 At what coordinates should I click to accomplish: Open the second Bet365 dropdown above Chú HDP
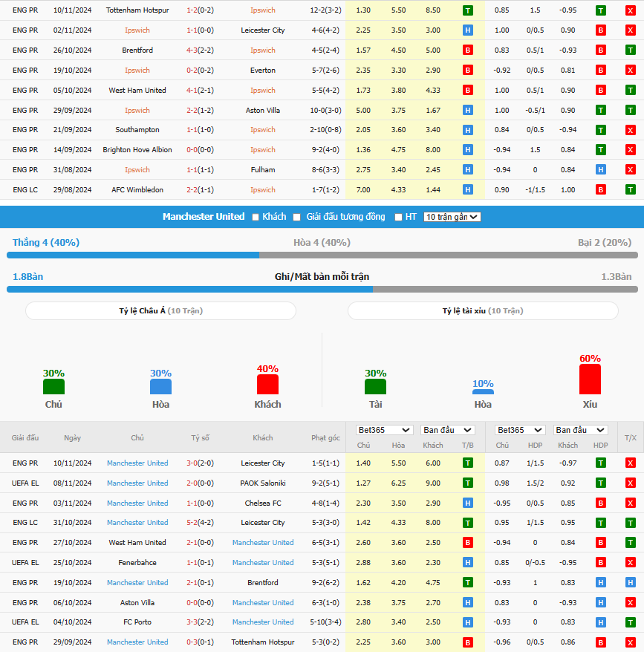click(520, 430)
